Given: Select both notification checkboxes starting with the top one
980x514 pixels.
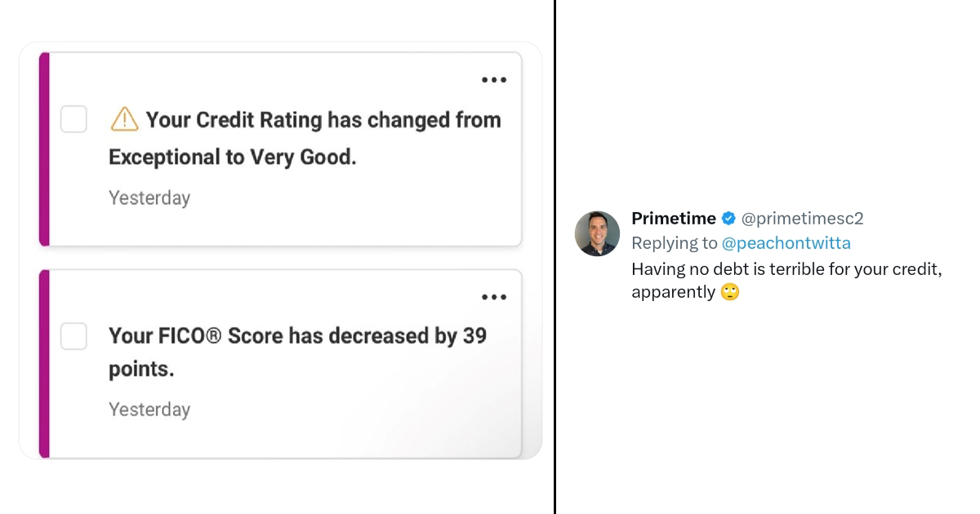Looking at the screenshot, I should [x=73, y=119].
